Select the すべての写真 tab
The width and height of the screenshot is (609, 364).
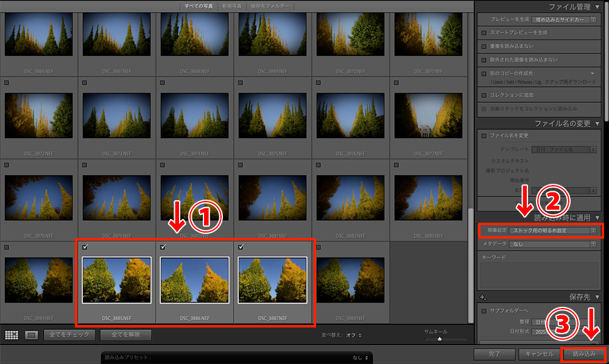point(198,6)
